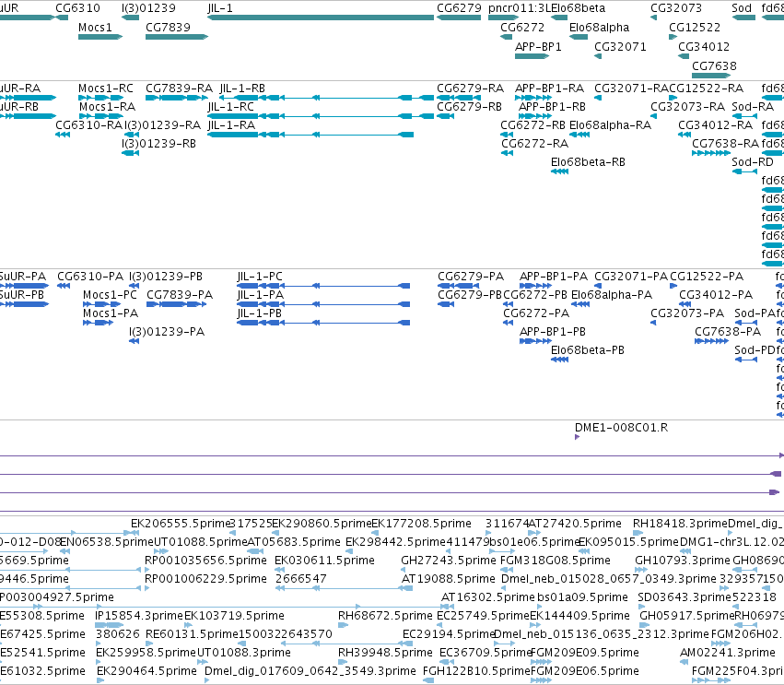
Task: Select the CG6310-PA protein feature
Action: 64,286
